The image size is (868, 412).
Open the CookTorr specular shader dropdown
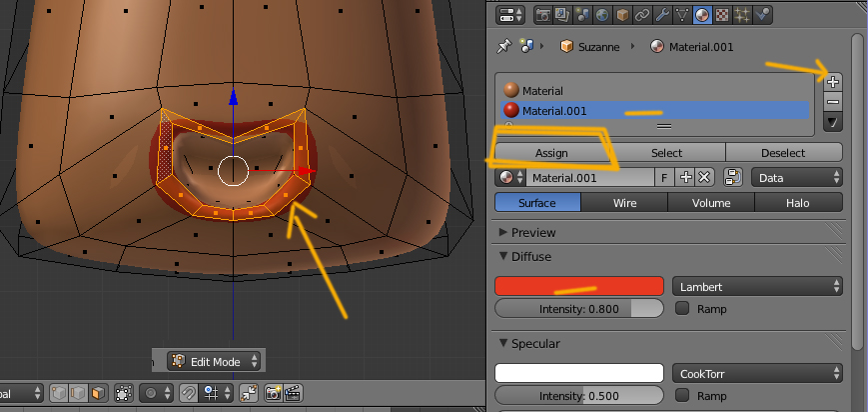[x=757, y=374]
